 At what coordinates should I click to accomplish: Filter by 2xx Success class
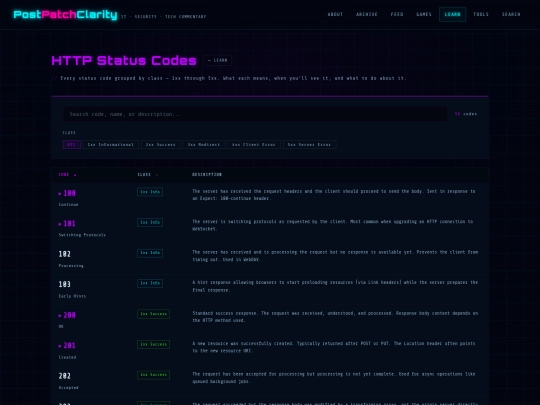pos(160,145)
